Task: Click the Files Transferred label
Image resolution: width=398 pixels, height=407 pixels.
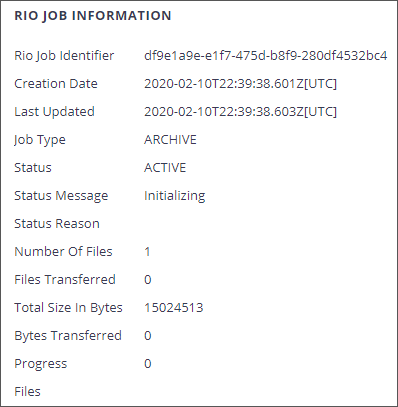Action: [65, 280]
